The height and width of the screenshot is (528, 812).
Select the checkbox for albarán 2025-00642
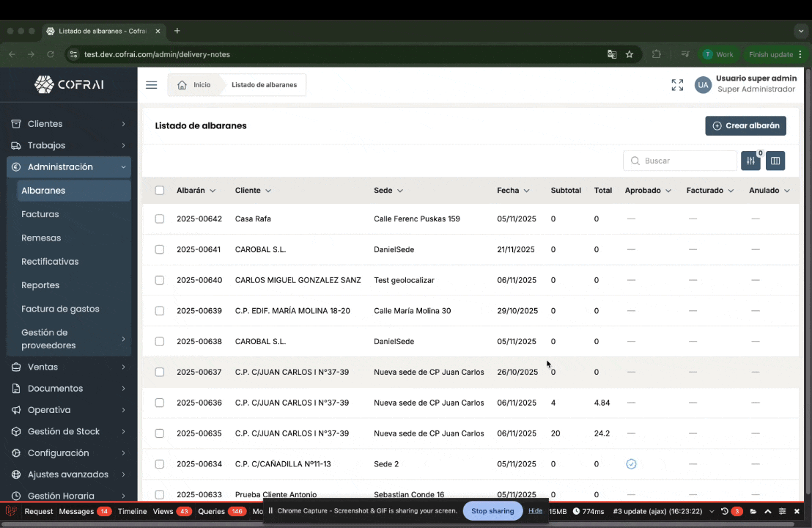(x=160, y=219)
